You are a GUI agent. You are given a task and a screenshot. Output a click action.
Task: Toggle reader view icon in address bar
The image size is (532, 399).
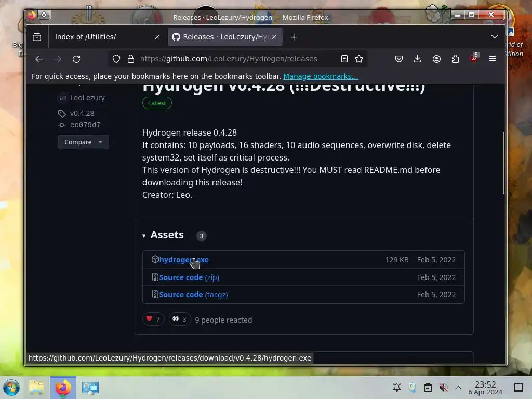click(x=344, y=59)
